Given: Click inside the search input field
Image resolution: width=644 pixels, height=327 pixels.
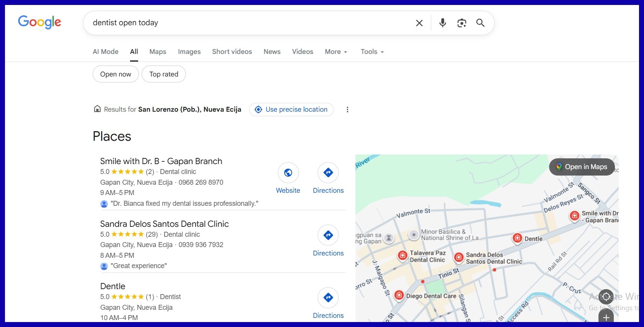Looking at the screenshot, I should pyautogui.click(x=245, y=23).
